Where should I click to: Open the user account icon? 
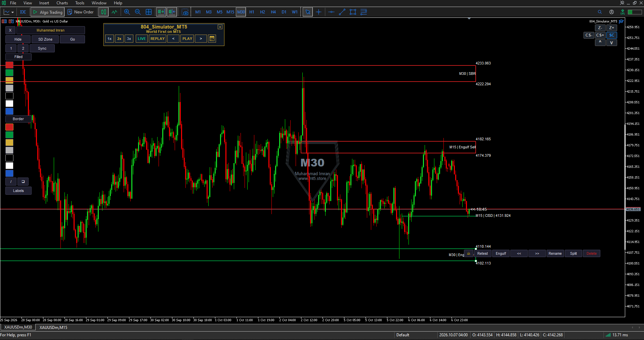pyautogui.click(x=611, y=12)
